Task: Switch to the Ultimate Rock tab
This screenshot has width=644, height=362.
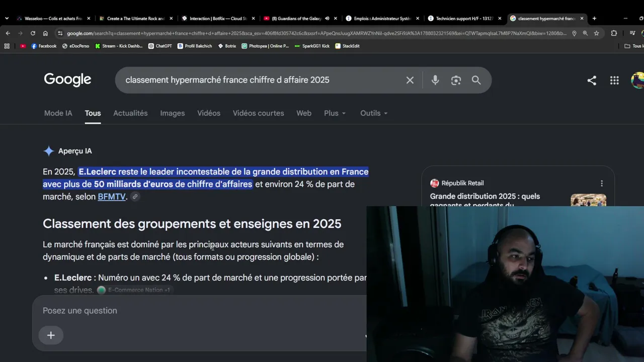Action: [x=136, y=19]
